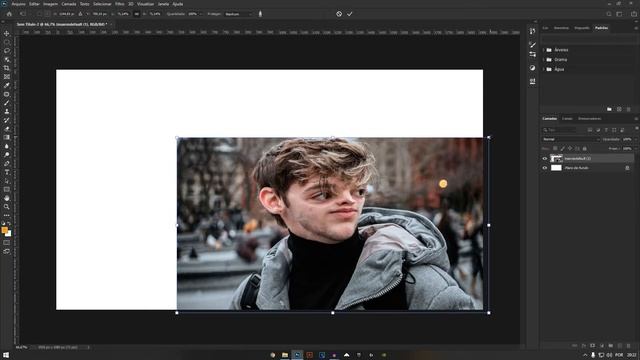Viewport: 640px width, 360px height.
Task: Select the Zoom tool
Action: pos(7,207)
